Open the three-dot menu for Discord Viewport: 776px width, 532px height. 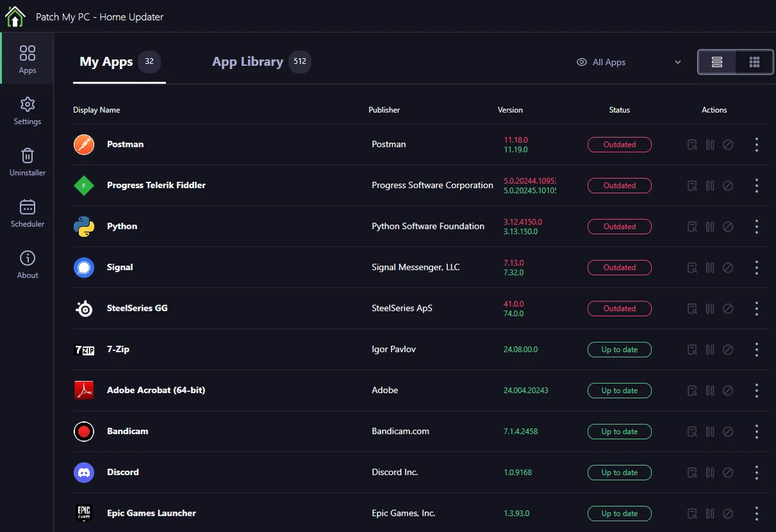click(757, 473)
